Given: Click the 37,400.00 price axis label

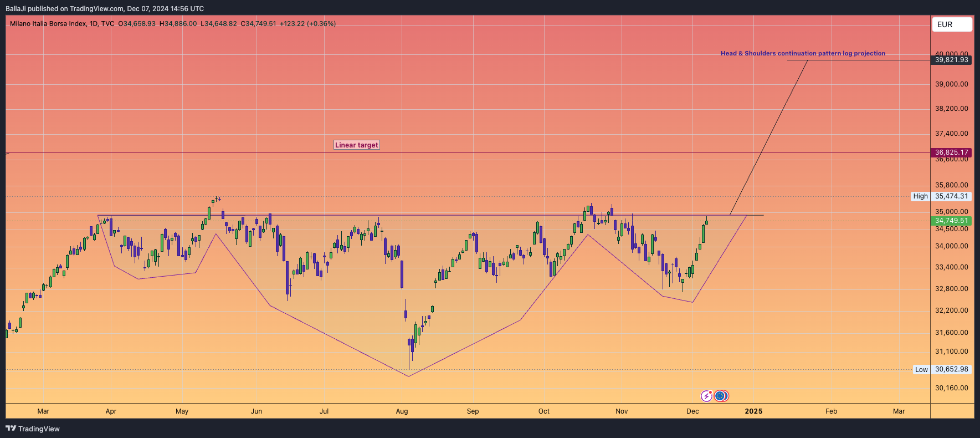Looking at the screenshot, I should point(952,134).
